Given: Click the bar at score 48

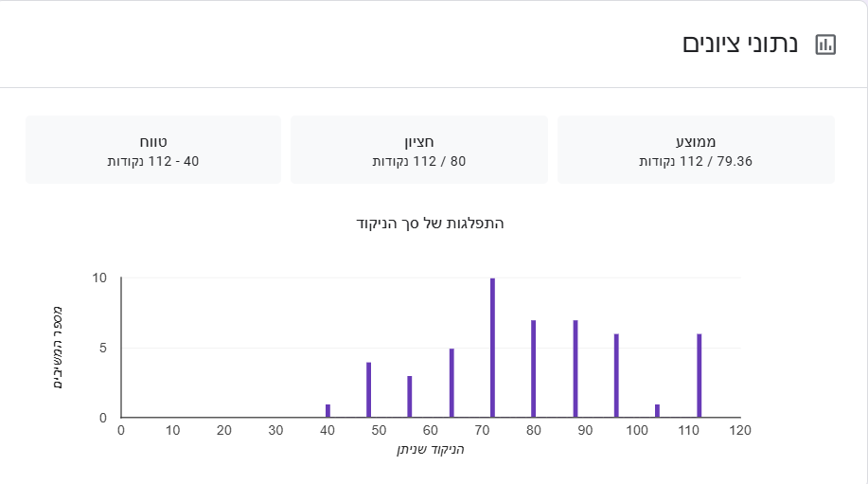Looking at the screenshot, I should [368, 389].
